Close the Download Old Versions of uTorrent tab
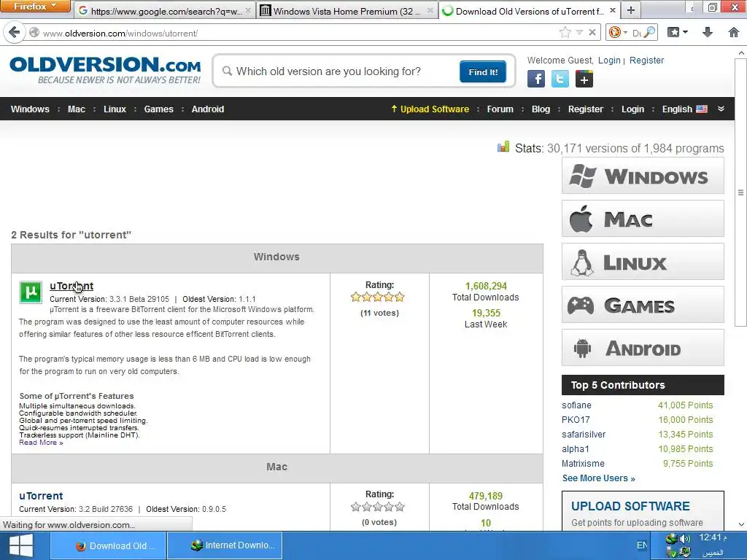The width and height of the screenshot is (747, 560). (x=613, y=10)
